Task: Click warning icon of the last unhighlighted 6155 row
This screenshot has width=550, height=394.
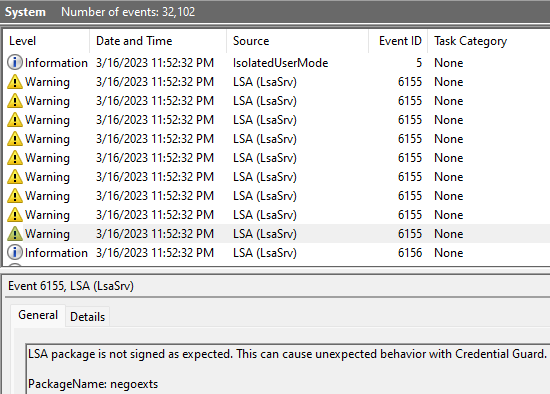Action: (x=15, y=215)
